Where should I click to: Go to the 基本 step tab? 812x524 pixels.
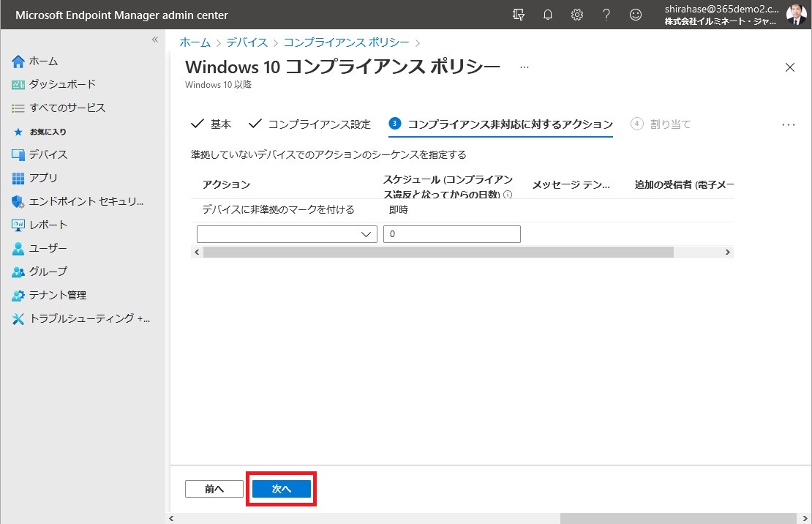pyautogui.click(x=211, y=124)
